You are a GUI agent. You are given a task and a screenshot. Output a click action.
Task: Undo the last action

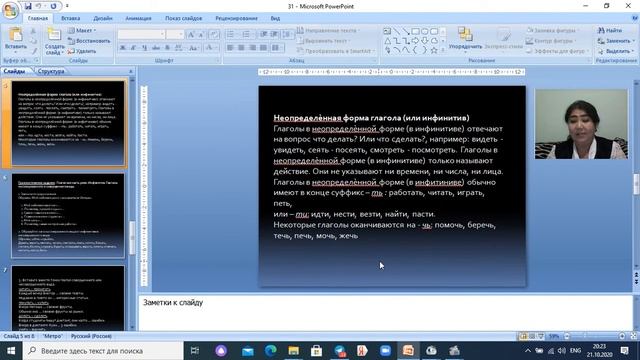tap(39, 6)
